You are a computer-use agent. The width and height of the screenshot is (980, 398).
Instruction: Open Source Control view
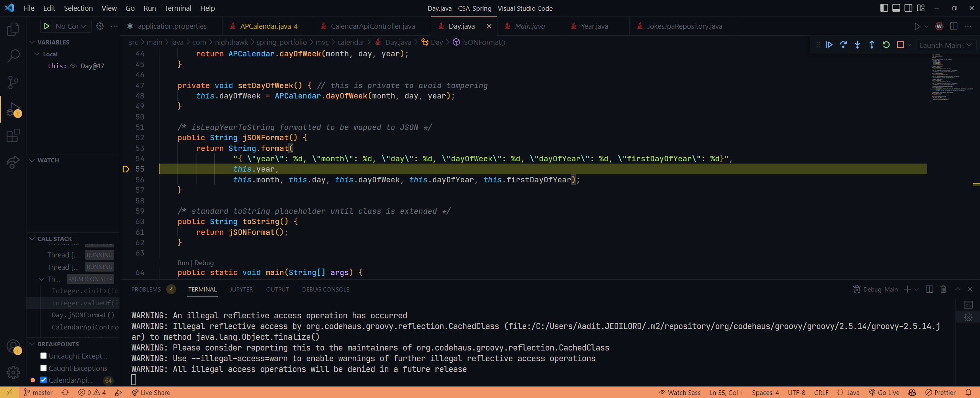pos(13,82)
